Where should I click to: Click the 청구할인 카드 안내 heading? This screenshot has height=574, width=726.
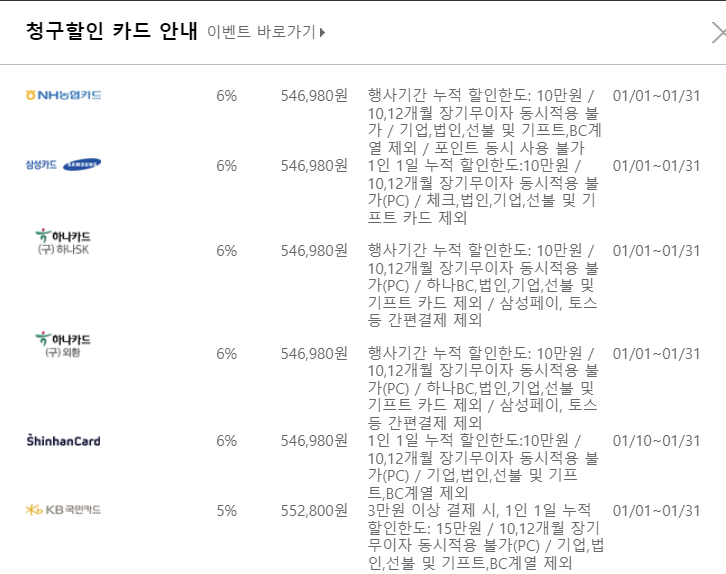pyautogui.click(x=112, y=31)
